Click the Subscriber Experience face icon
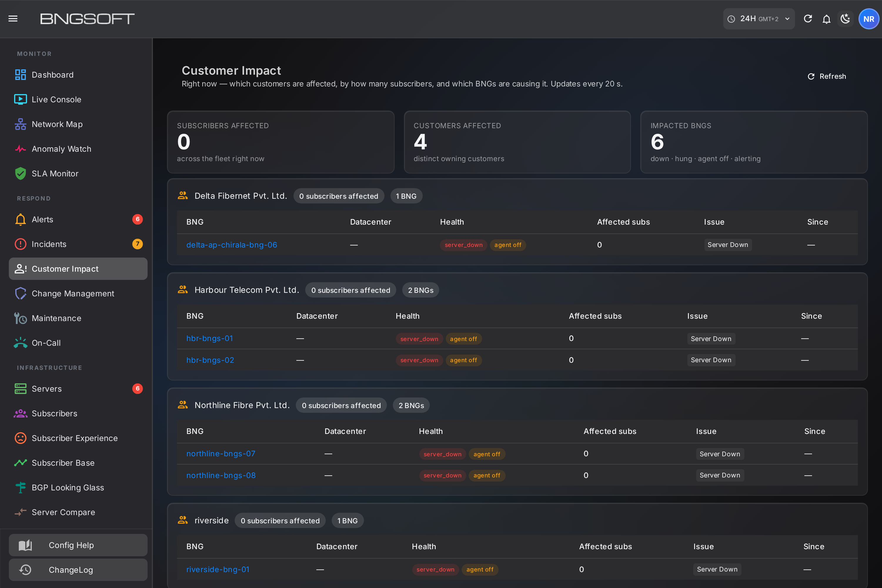The width and height of the screenshot is (882, 588). point(20,438)
